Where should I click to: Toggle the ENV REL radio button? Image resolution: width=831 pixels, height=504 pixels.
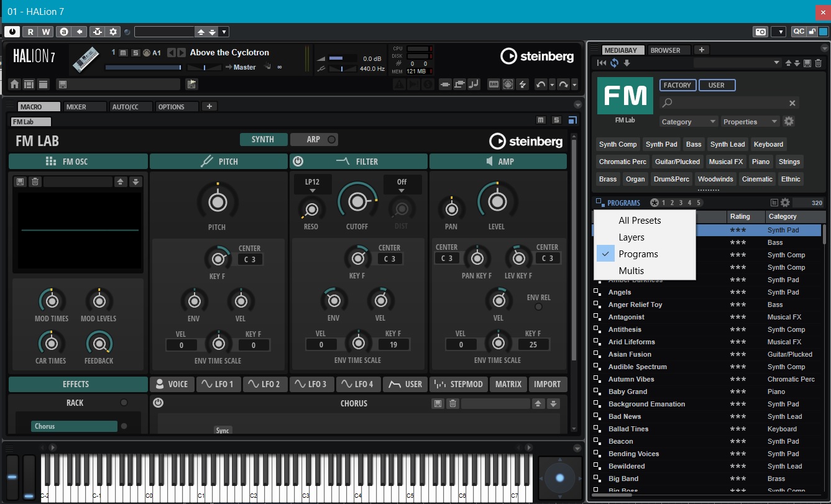(x=538, y=307)
